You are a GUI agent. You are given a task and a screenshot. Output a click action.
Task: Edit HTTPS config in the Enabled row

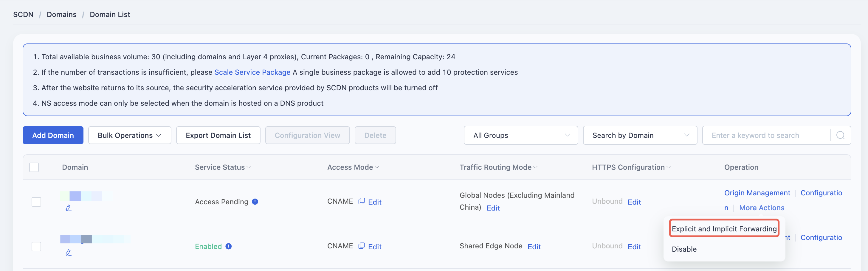634,247
